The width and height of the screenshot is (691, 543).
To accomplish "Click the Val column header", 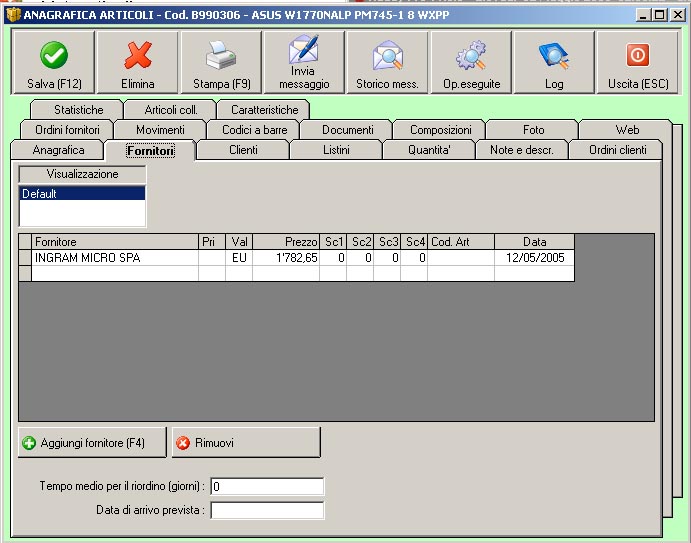I will (x=239, y=242).
